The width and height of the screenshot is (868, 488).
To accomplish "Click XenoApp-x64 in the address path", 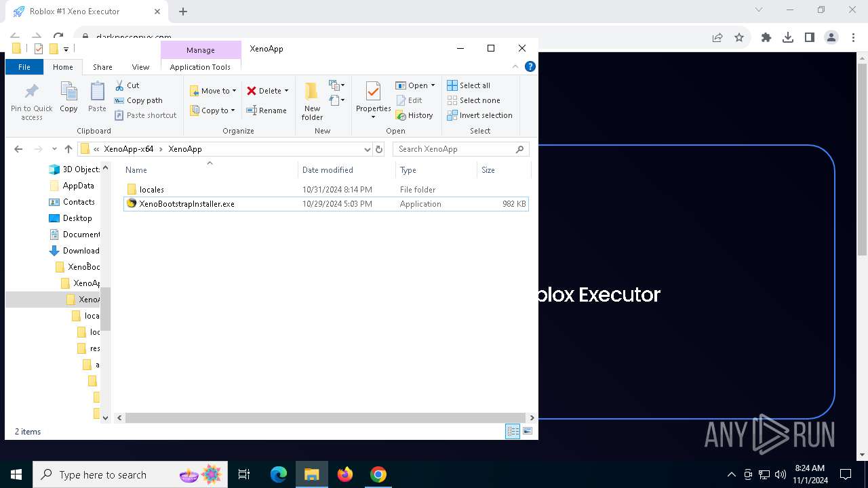I will click(x=129, y=149).
